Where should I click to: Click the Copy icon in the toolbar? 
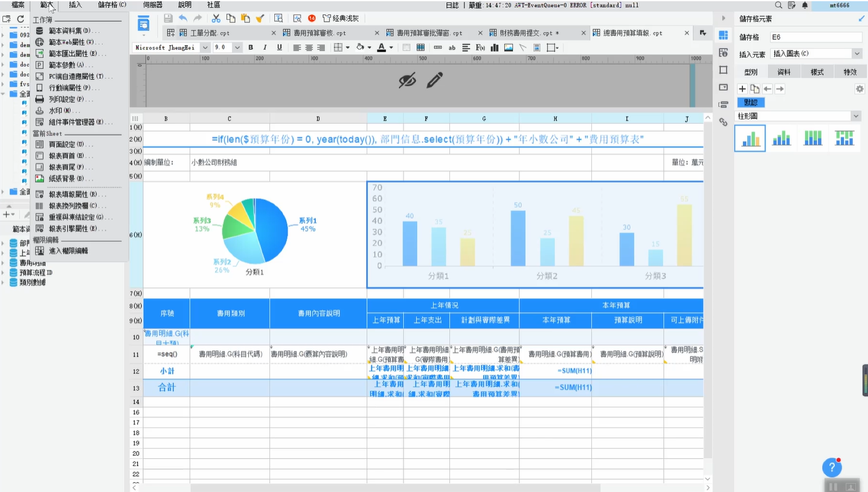pyautogui.click(x=231, y=18)
